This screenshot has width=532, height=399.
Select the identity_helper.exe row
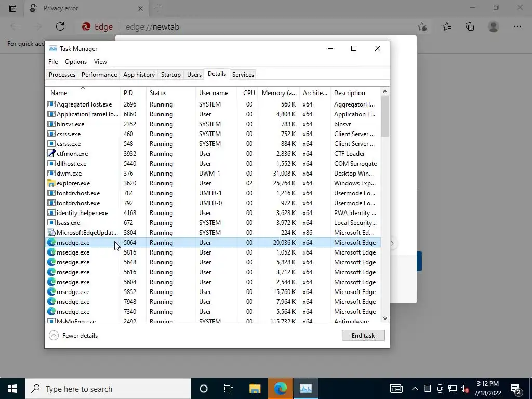tap(212, 213)
